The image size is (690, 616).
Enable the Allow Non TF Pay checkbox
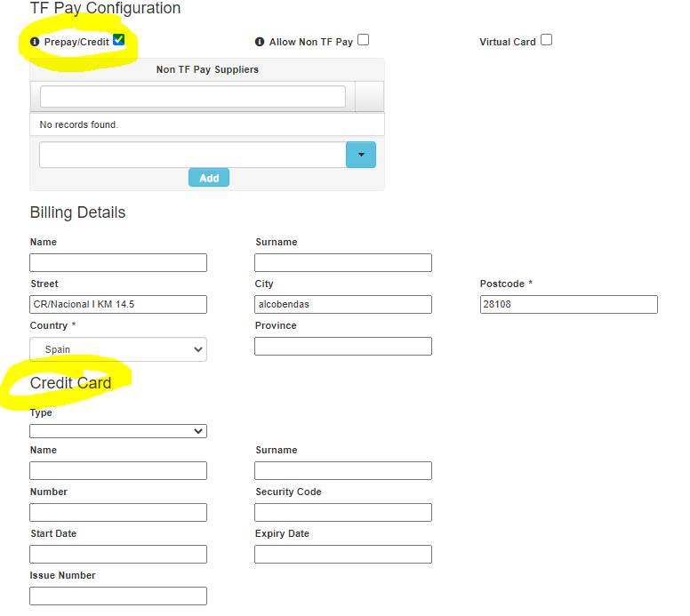[x=363, y=40]
